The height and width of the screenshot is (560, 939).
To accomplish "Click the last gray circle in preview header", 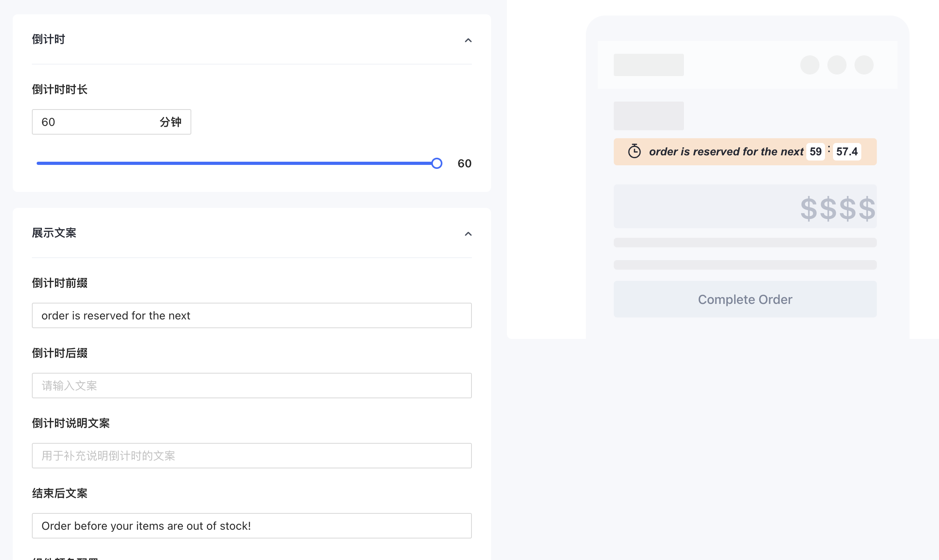I will point(864,65).
